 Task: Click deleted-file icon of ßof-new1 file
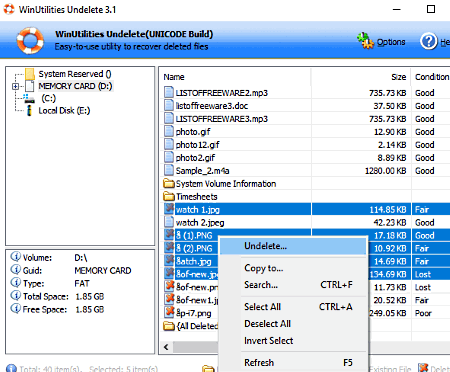(x=169, y=299)
